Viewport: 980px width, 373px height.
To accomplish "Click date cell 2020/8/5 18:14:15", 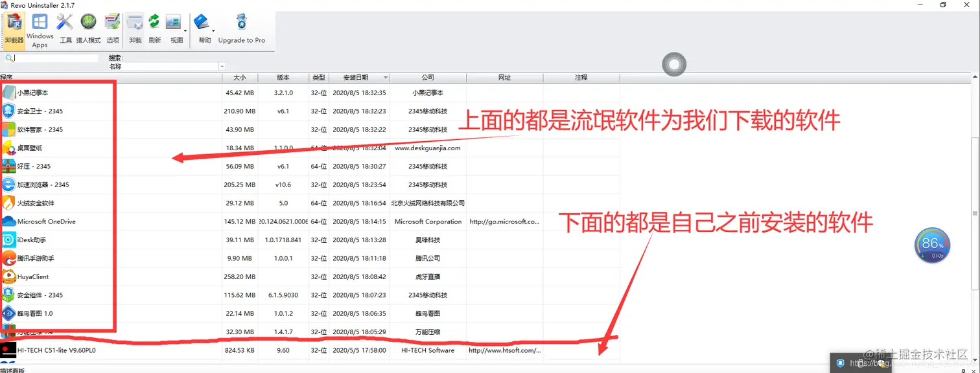I will 359,221.
